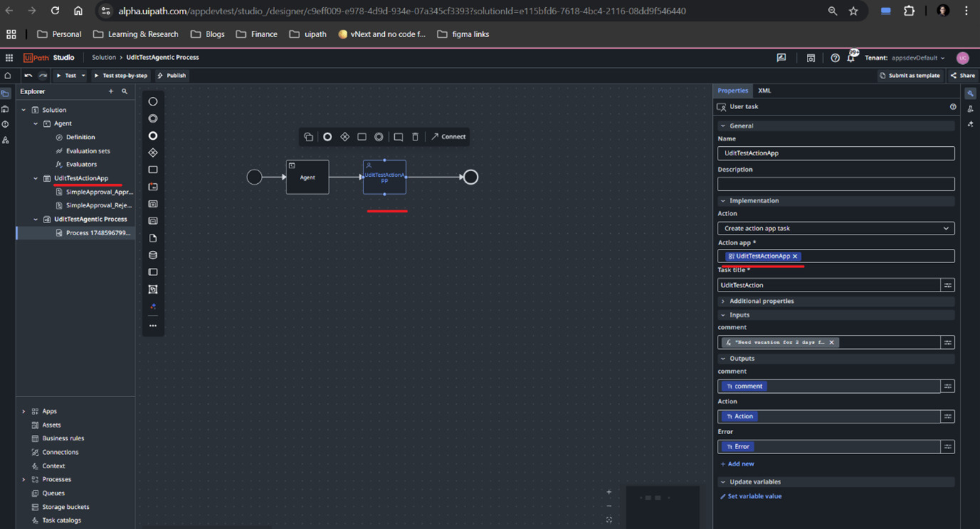Expand Additional properties section
Viewport: 980px width, 529px height.
(723, 302)
